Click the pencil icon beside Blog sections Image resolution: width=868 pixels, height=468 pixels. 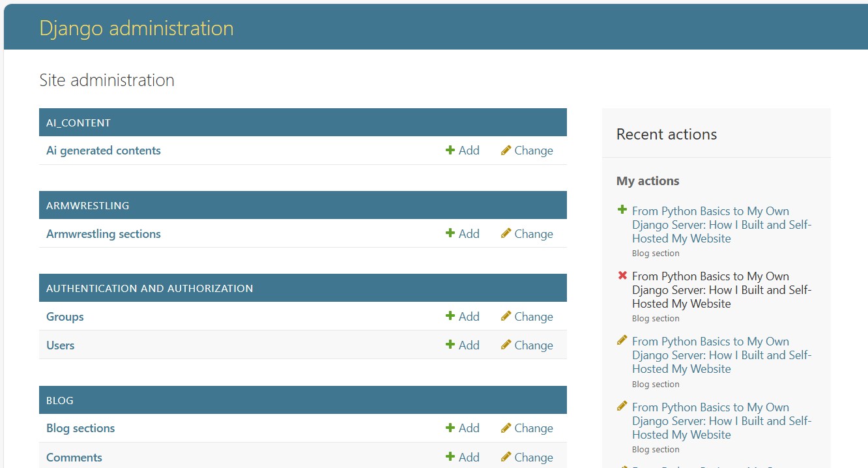click(x=506, y=428)
